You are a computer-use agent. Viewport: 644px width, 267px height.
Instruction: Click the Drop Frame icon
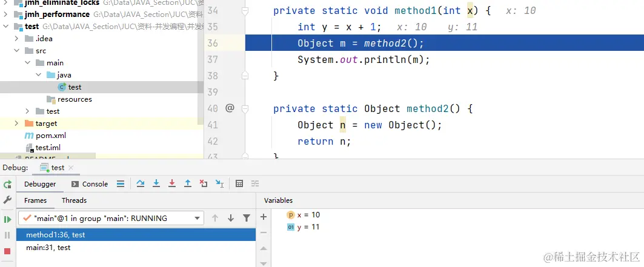[x=204, y=183]
